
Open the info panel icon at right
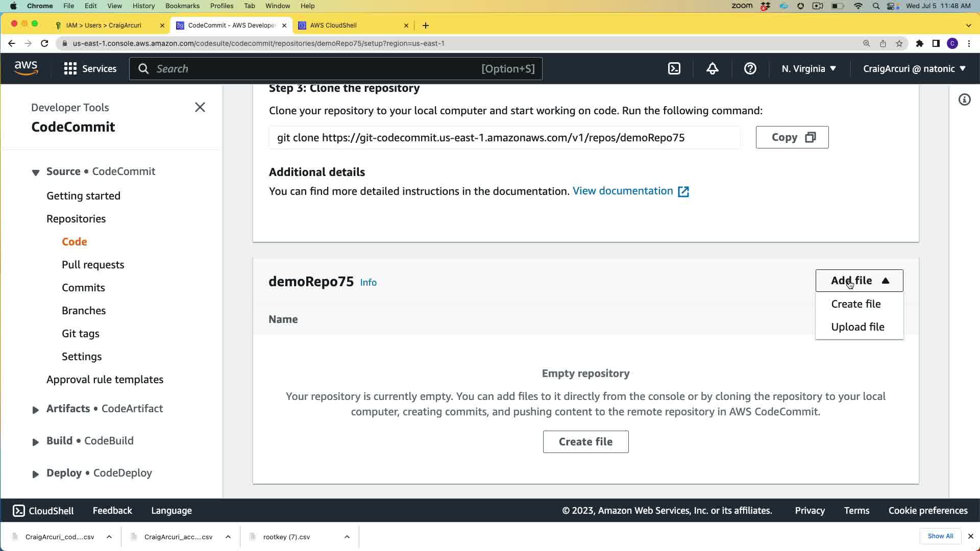(964, 100)
